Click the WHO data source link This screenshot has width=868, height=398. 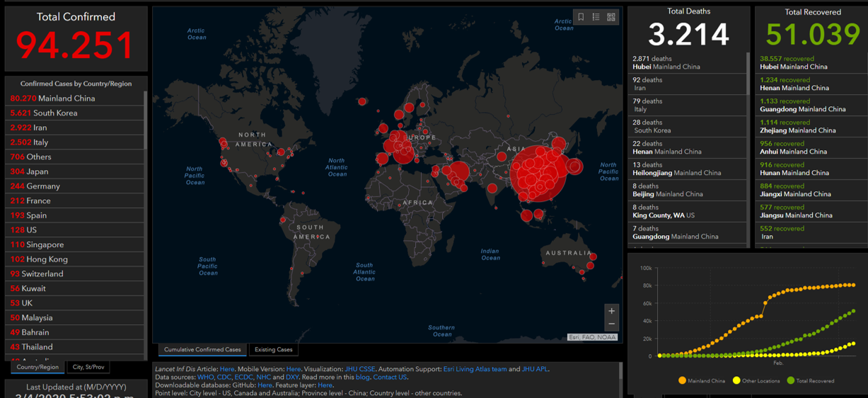tap(205, 377)
